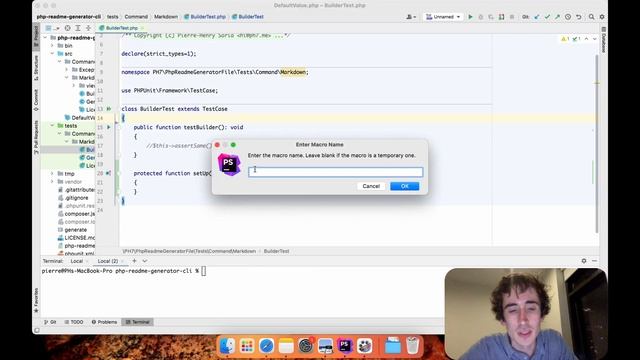This screenshot has height=360, width=640.
Task: Toggle the Project side panel button
Action: [36, 37]
